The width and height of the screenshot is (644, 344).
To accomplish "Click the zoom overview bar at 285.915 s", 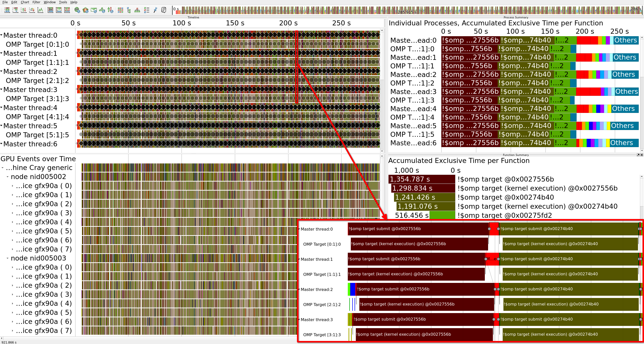I will 407,12.
